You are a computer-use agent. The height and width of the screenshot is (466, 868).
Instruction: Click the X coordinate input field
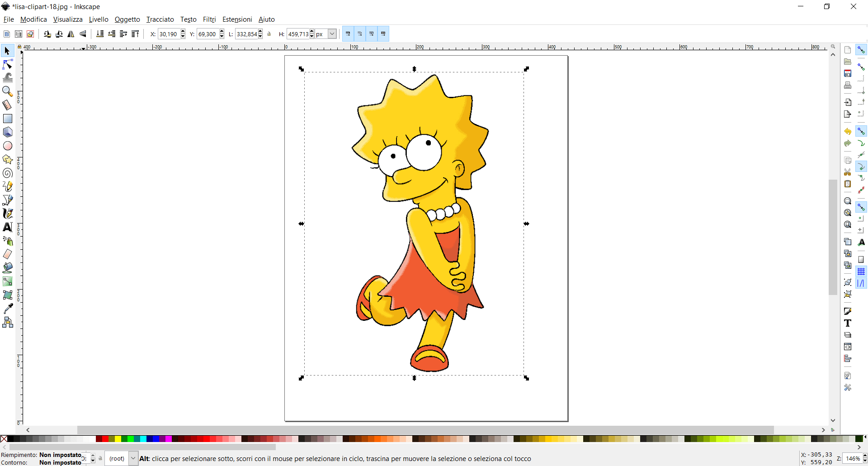click(x=169, y=34)
